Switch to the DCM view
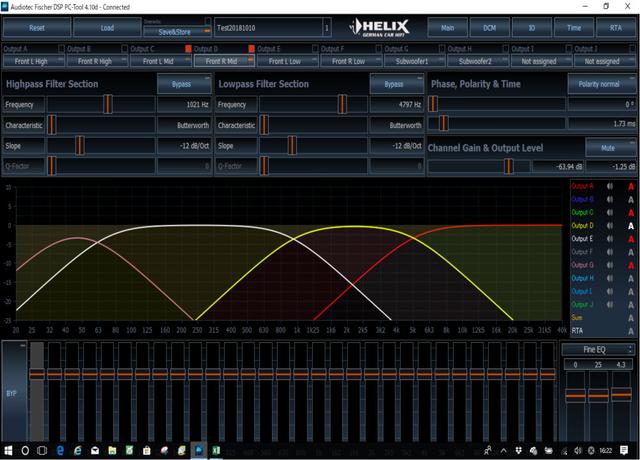The width and height of the screenshot is (640, 460). click(x=489, y=28)
